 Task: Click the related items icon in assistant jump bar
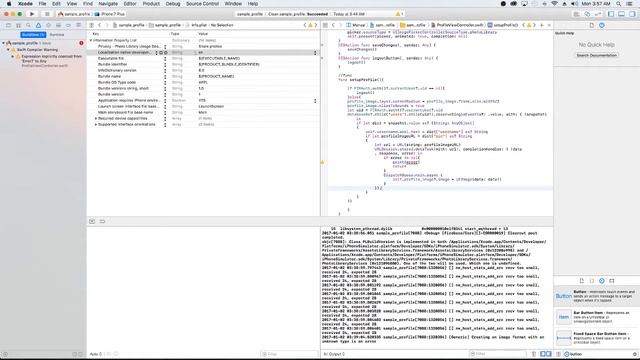[x=325, y=25]
